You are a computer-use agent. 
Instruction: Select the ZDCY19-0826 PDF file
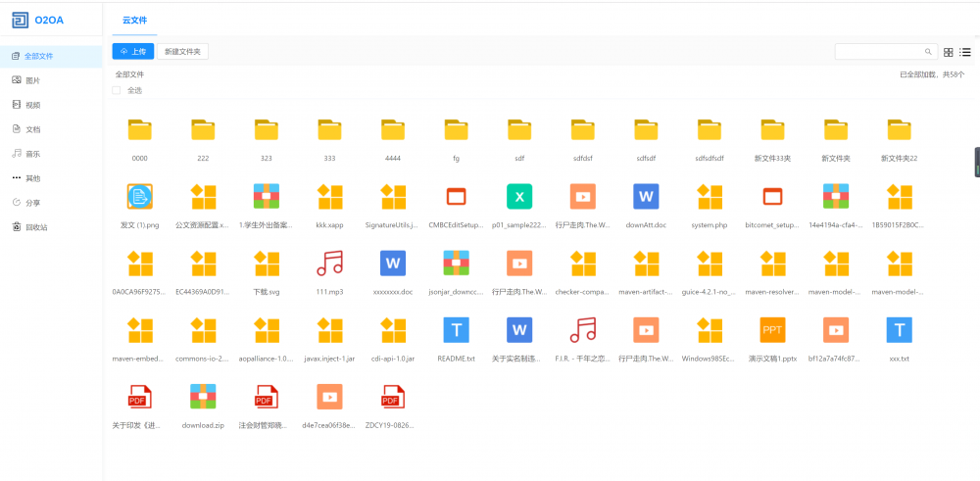coord(393,397)
